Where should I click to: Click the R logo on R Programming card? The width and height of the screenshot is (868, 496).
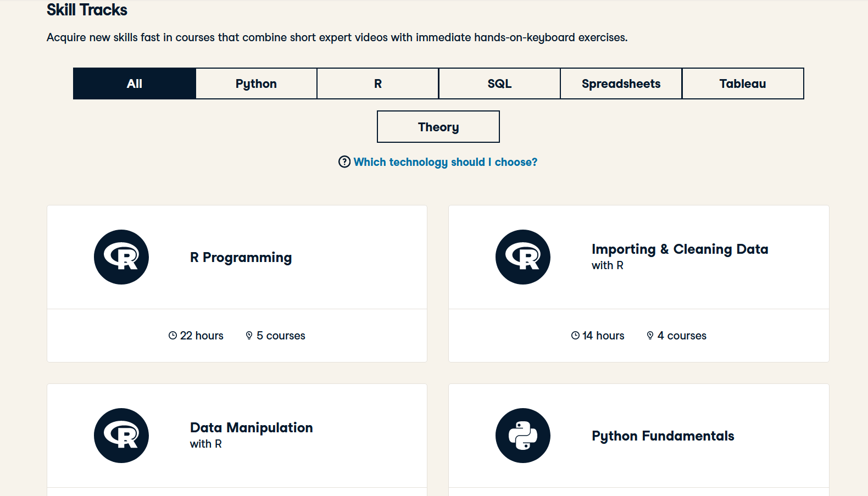(121, 257)
